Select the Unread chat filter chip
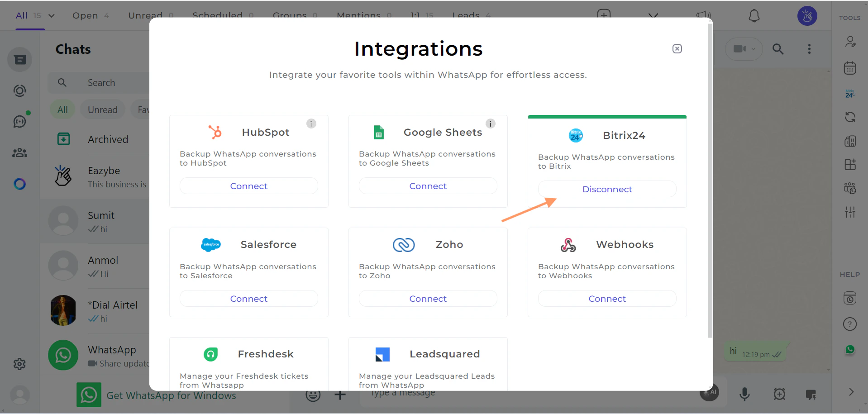 pos(103,110)
